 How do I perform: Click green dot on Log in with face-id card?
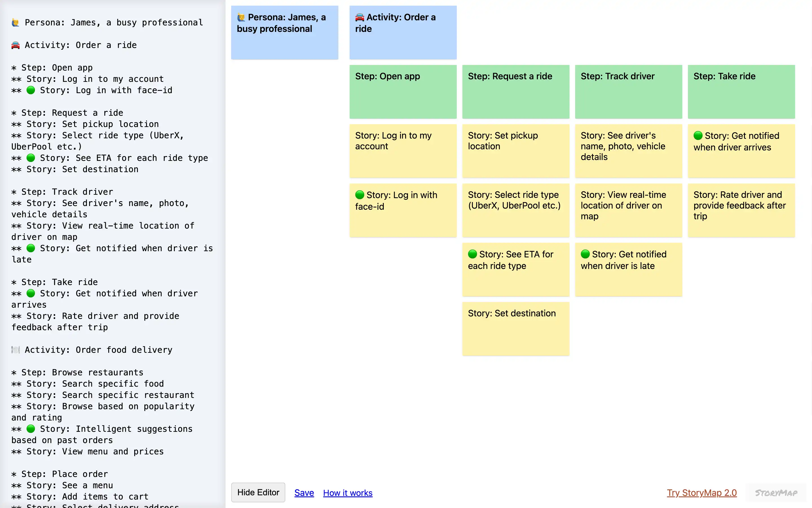click(x=360, y=194)
